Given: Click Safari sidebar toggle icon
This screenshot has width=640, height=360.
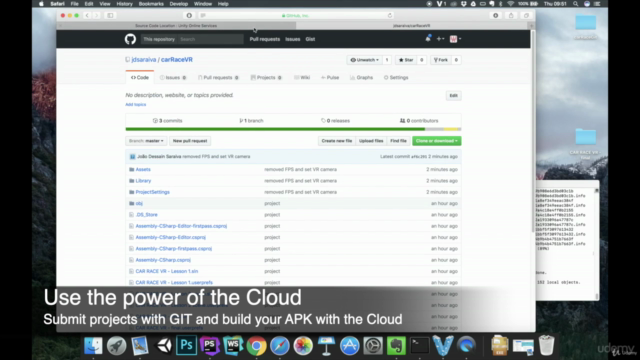Looking at the screenshot, I should pos(110,16).
